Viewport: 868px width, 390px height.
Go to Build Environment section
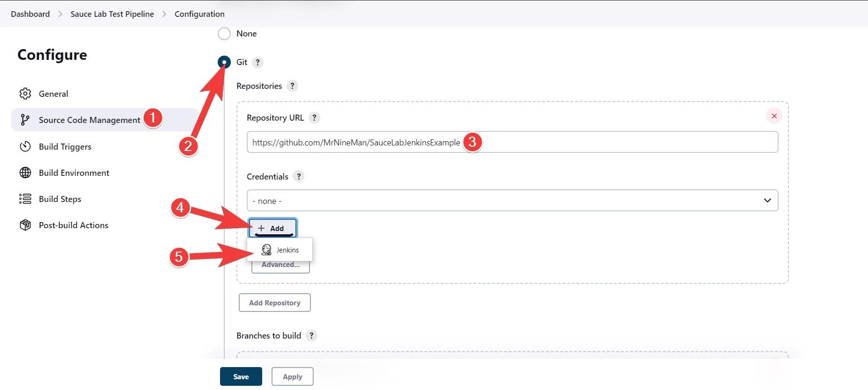coord(105,173)
